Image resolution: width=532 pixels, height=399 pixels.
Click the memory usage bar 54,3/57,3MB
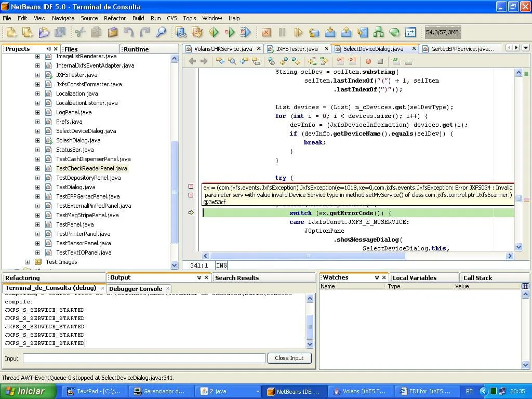pos(442,32)
